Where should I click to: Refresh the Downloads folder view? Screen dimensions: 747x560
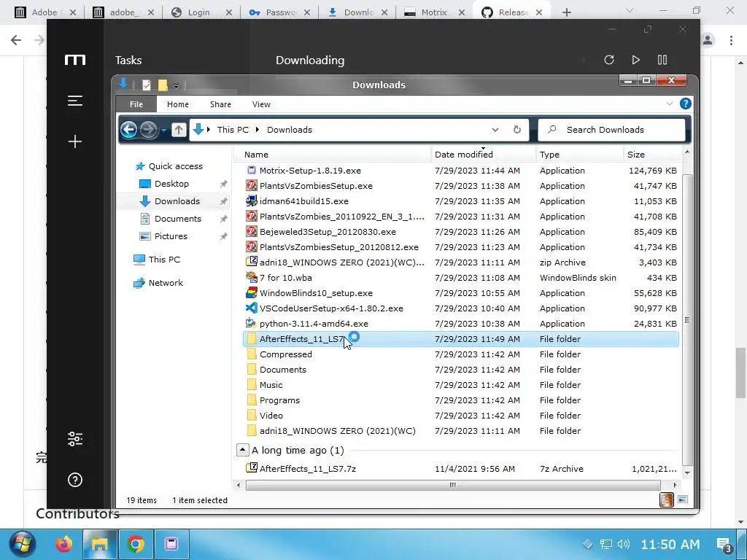pos(517,130)
